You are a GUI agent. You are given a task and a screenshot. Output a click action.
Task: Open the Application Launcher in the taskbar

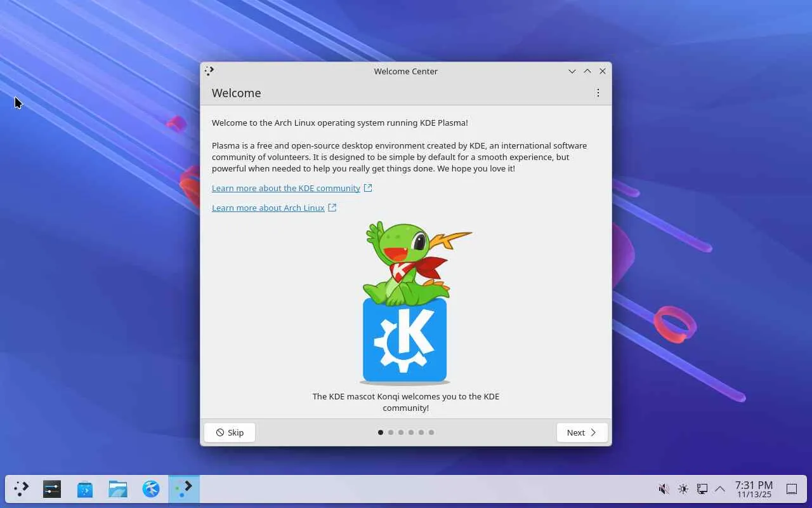[22, 489]
